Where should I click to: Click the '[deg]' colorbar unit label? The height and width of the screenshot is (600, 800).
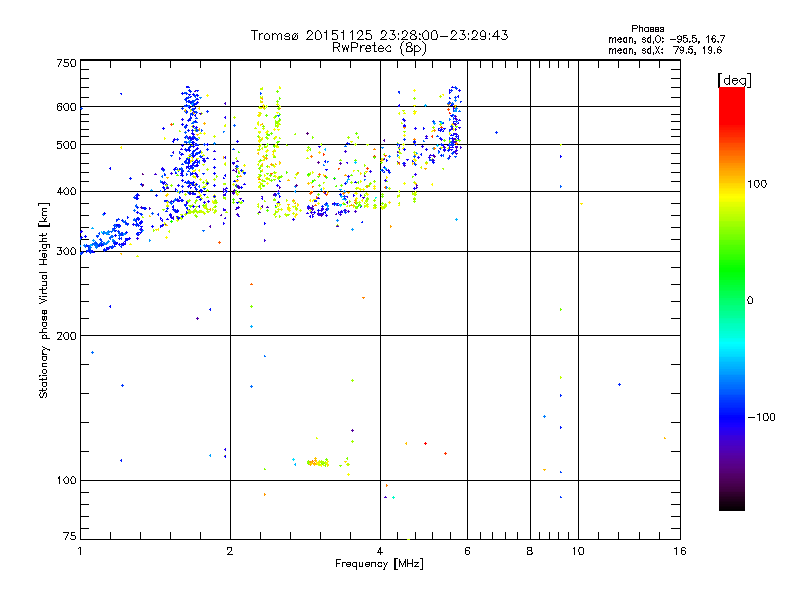point(734,80)
